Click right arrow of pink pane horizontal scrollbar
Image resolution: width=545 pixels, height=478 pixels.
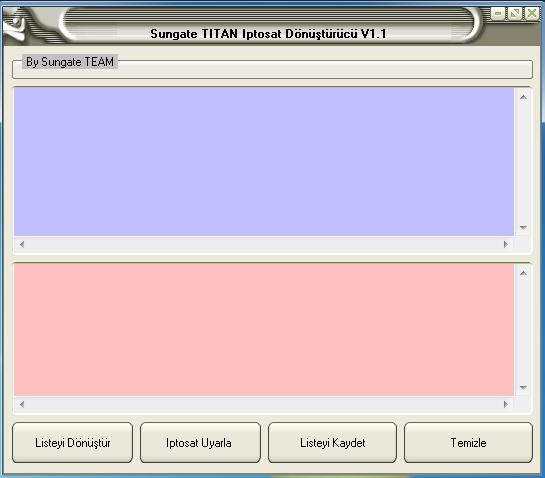[506, 404]
